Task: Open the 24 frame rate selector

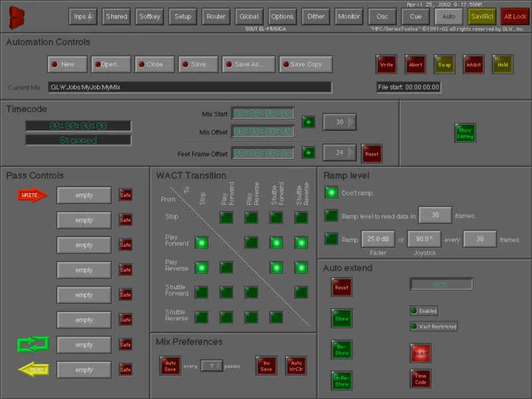Action: [x=340, y=153]
